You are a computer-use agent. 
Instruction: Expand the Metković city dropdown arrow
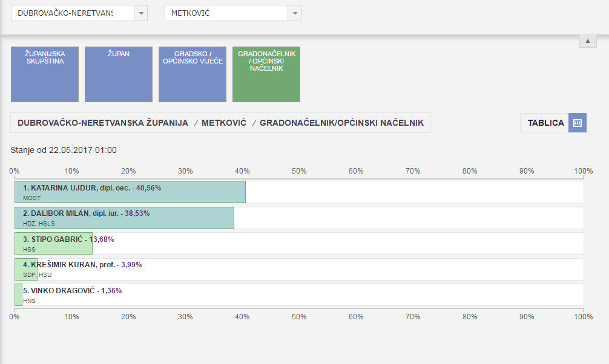pos(294,13)
